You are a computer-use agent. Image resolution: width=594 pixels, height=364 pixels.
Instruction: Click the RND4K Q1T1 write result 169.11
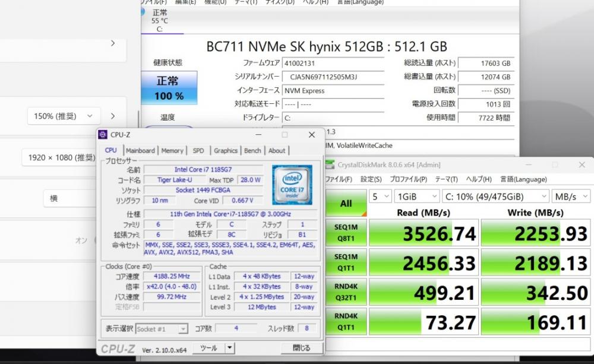[x=536, y=322]
